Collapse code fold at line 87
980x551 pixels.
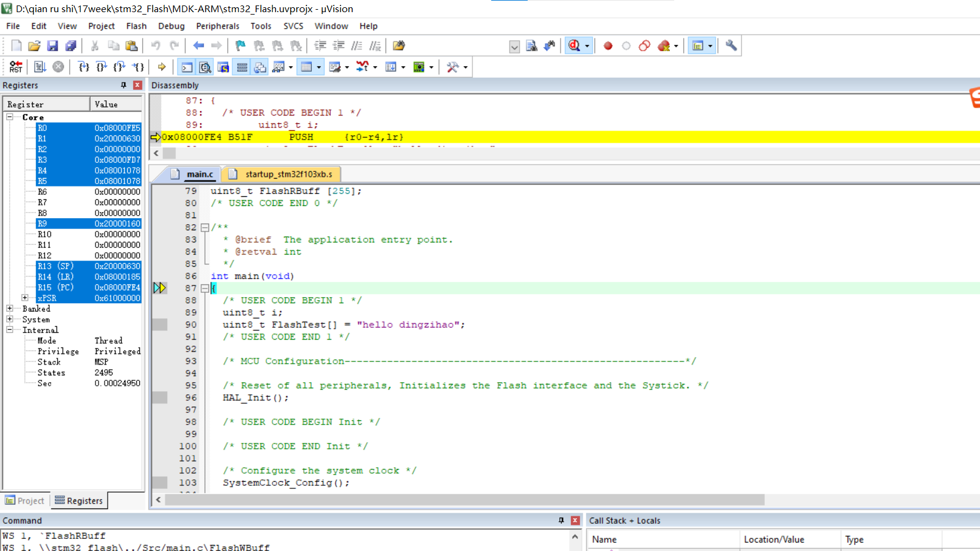pyautogui.click(x=205, y=288)
